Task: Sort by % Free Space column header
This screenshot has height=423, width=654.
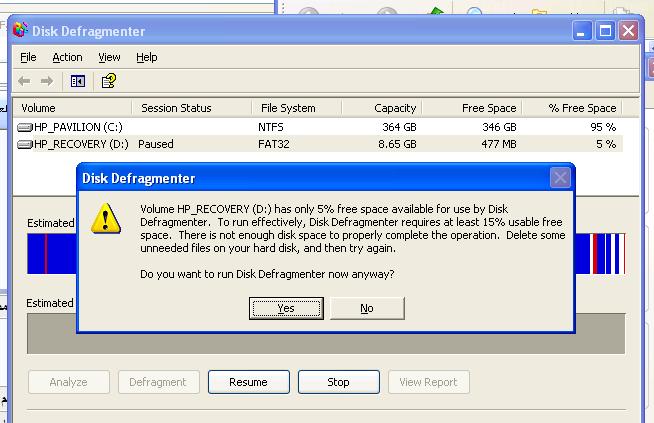Action: (x=572, y=108)
